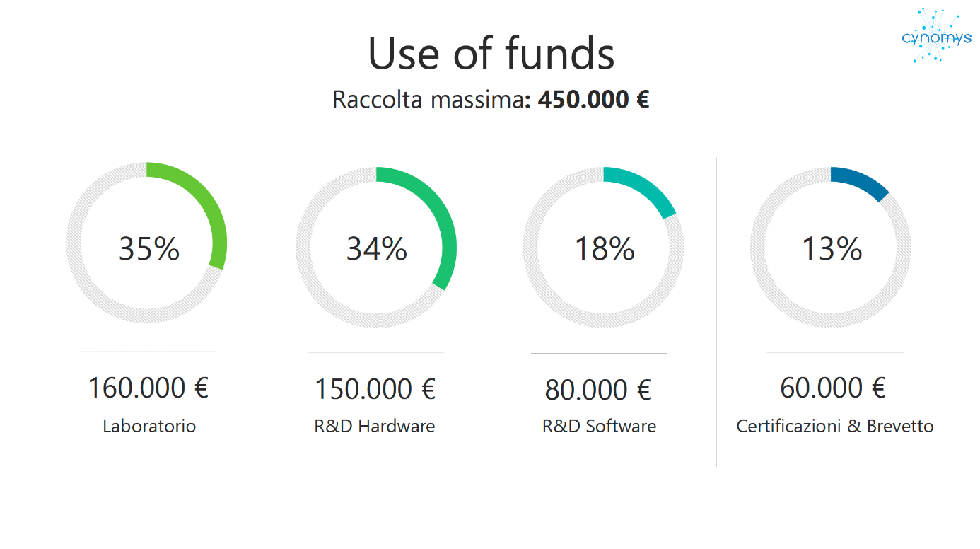
Task: Click the blue arc of 13% chart
Action: pyautogui.click(x=863, y=182)
